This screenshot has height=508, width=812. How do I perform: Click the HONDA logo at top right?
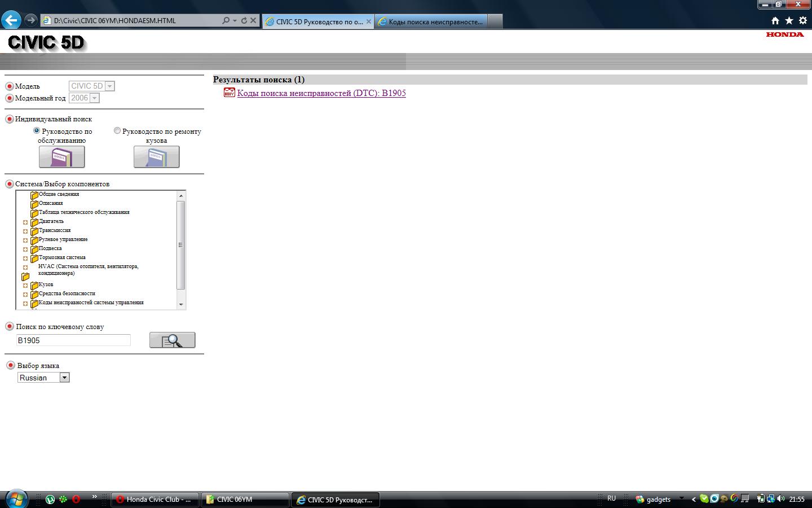pyautogui.click(x=785, y=34)
